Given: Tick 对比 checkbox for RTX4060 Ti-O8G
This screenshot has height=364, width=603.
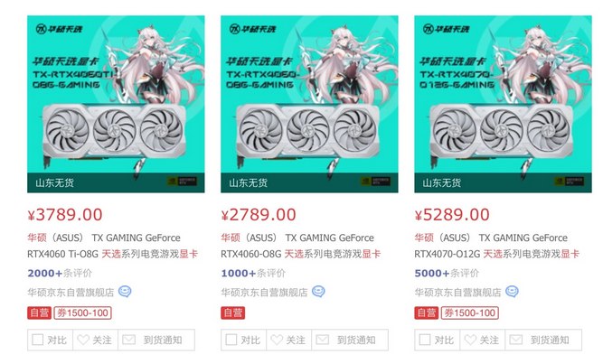Looking at the screenshot, I should coord(38,340).
